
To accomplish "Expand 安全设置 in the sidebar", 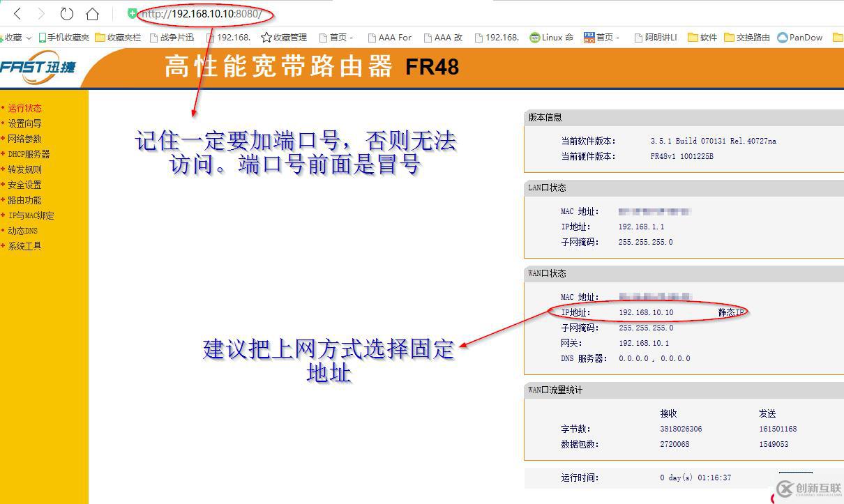I will pos(24,185).
